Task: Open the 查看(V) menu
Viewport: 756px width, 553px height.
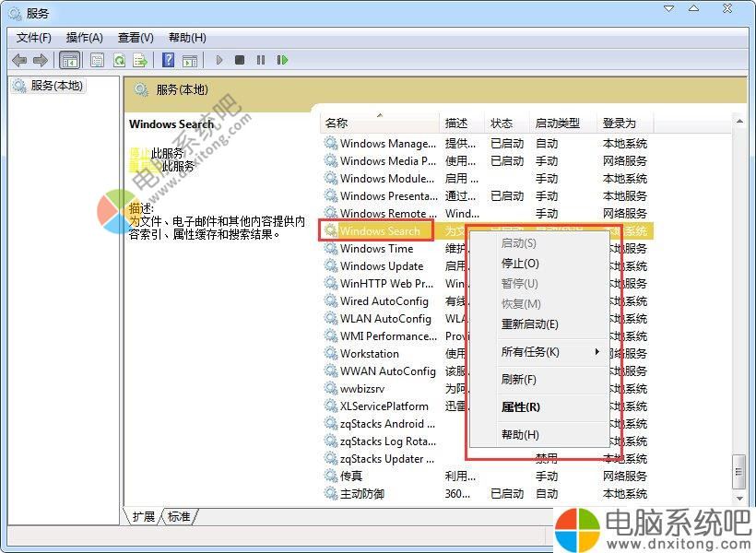Action: pyautogui.click(x=136, y=38)
